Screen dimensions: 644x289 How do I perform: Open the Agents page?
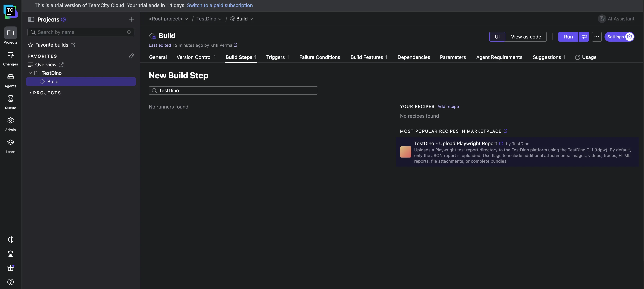point(10,80)
